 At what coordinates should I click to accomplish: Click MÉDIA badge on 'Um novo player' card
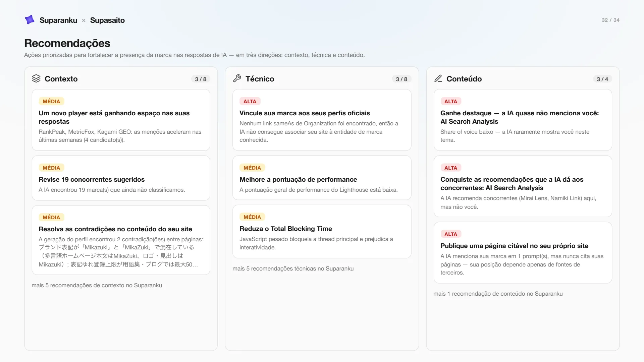point(51,101)
